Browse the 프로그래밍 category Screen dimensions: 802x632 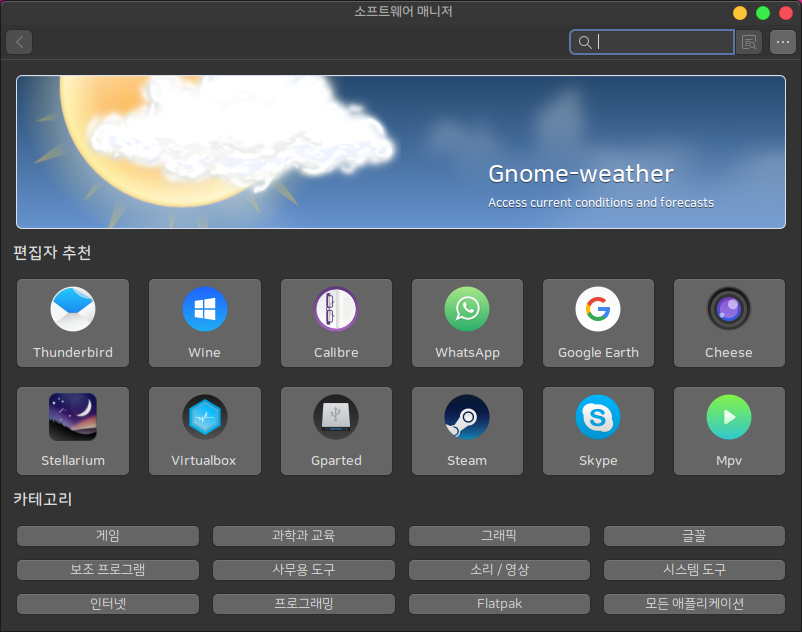(x=304, y=604)
